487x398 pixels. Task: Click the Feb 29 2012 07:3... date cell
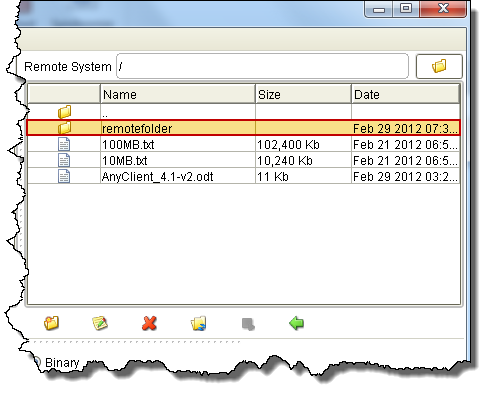(x=405, y=128)
